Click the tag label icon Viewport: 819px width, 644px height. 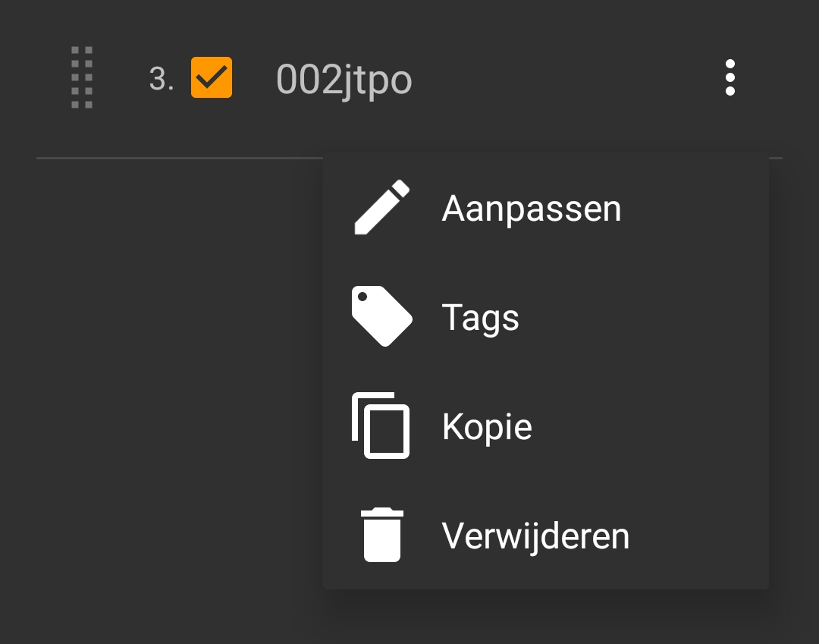381,316
